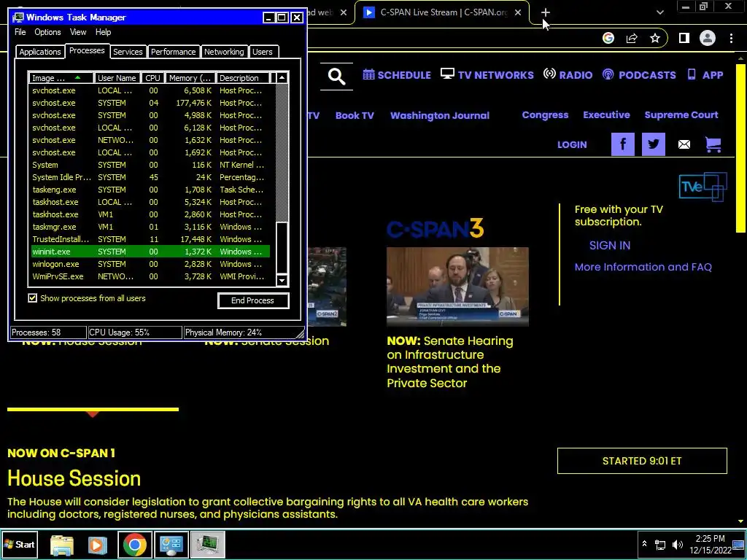Open Chrome three-dot menu
Screen dimensions: 747x560
tap(731, 38)
